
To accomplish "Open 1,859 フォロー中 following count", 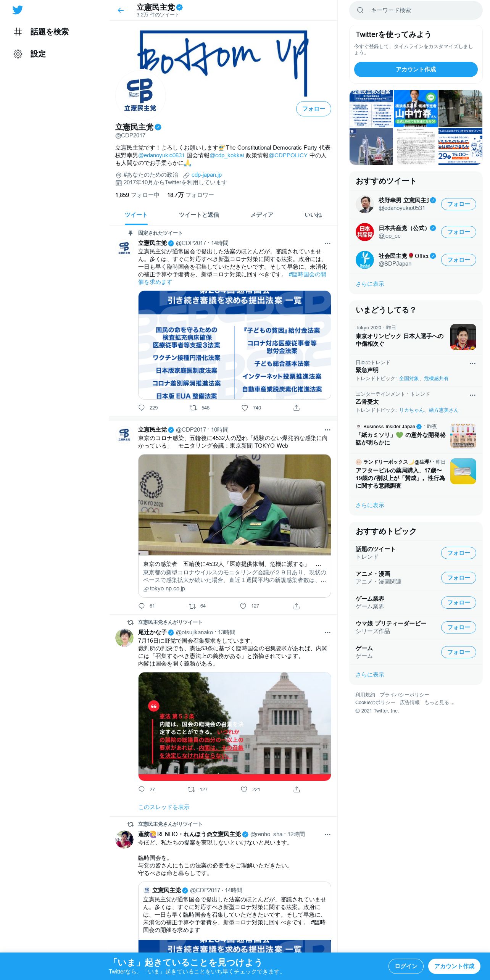I will tap(137, 195).
